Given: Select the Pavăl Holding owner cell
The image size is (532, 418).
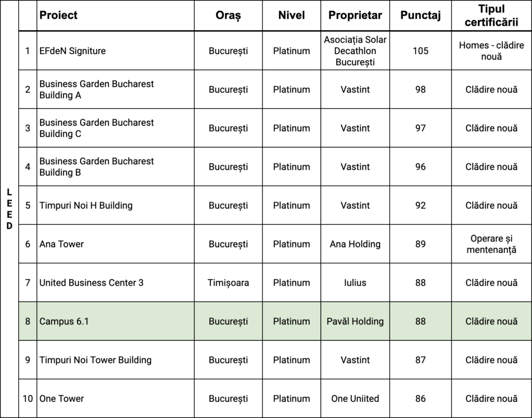Looking at the screenshot, I should [355, 321].
